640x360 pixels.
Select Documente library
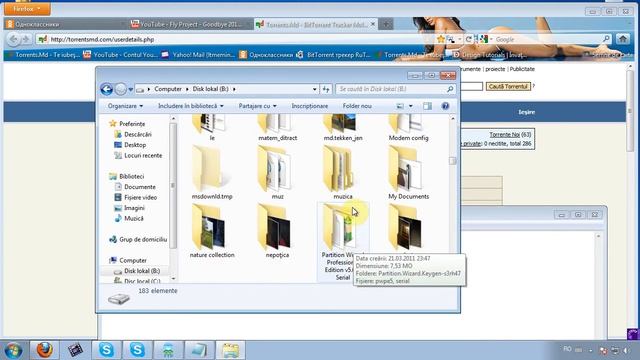(x=135, y=187)
